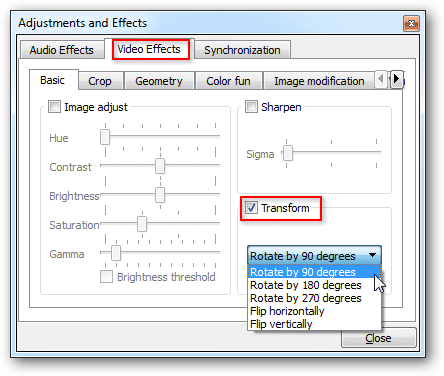The image size is (444, 376).
Task: Click the Sigma slider handle
Action: [x=288, y=153]
